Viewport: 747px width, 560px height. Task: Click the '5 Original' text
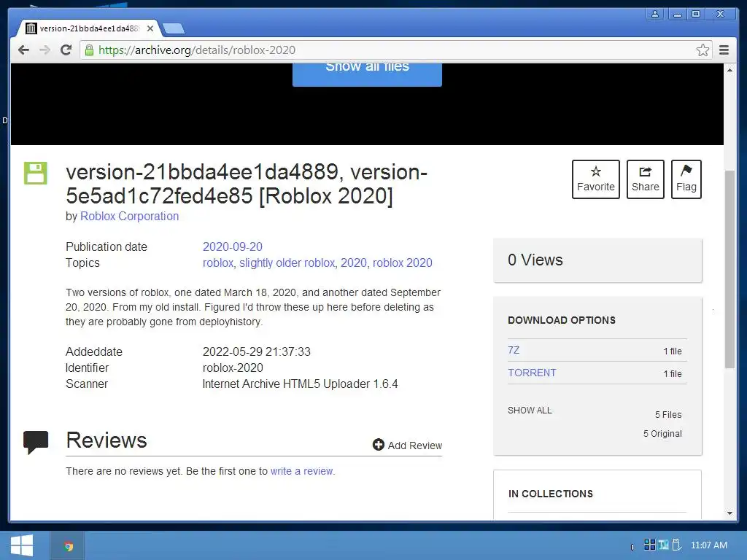click(x=662, y=433)
